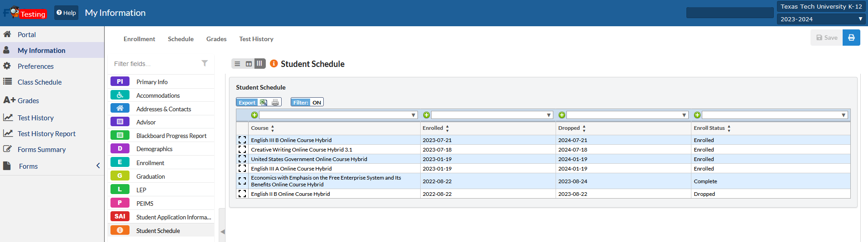The width and height of the screenshot is (868, 242).
Task: Click green plus icon for Enroll Status filter
Action: [697, 115]
